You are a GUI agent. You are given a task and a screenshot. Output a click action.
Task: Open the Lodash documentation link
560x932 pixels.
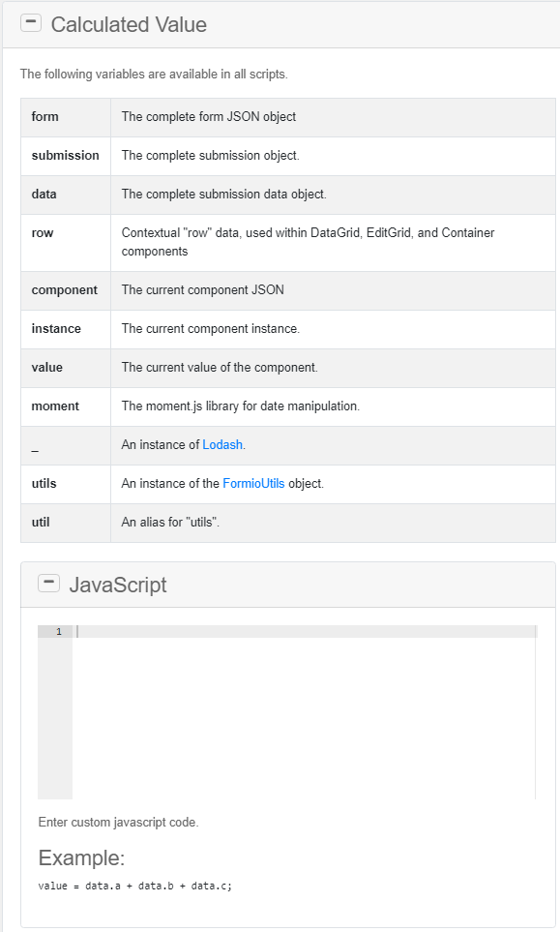tap(221, 444)
